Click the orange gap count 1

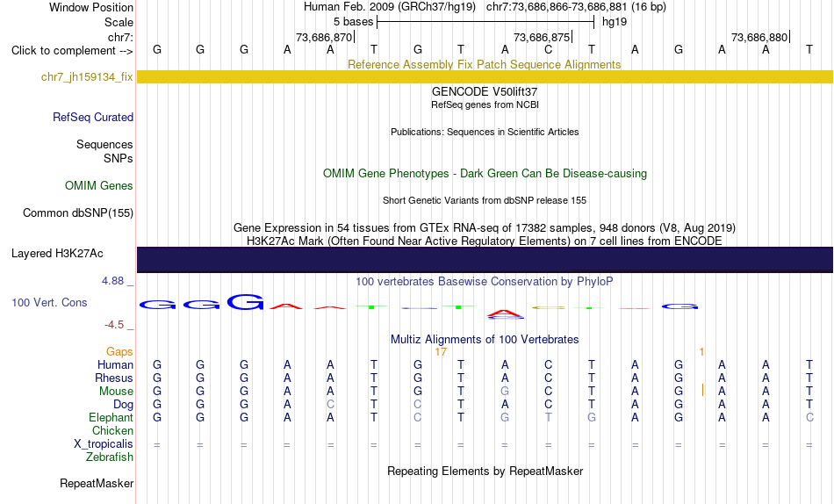(701, 352)
